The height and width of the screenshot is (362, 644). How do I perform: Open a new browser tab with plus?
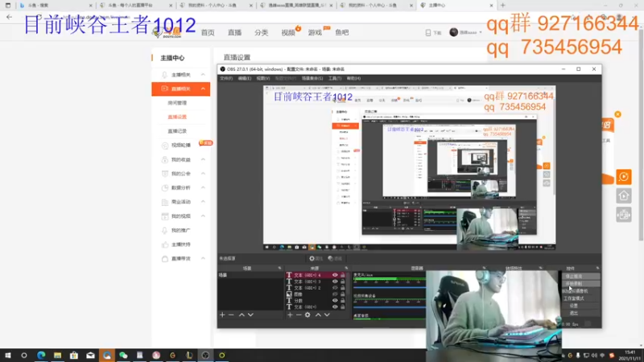502,6
